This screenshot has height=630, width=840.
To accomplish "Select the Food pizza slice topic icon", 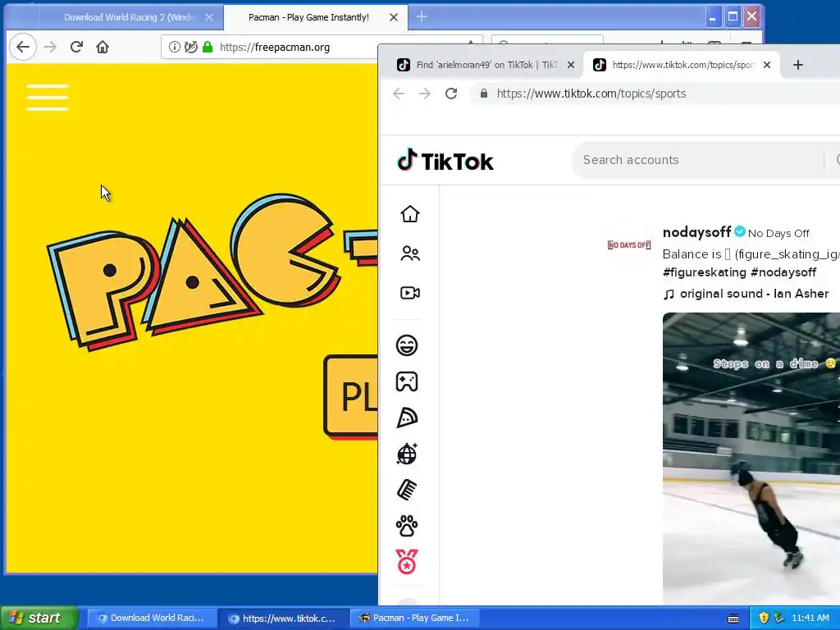I will point(407,418).
